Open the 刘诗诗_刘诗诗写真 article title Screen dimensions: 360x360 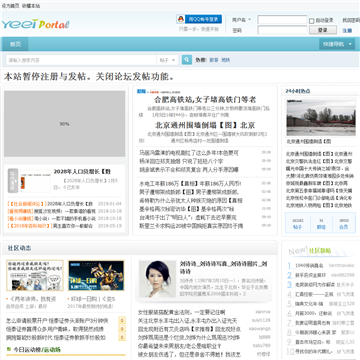[x=223, y=268]
